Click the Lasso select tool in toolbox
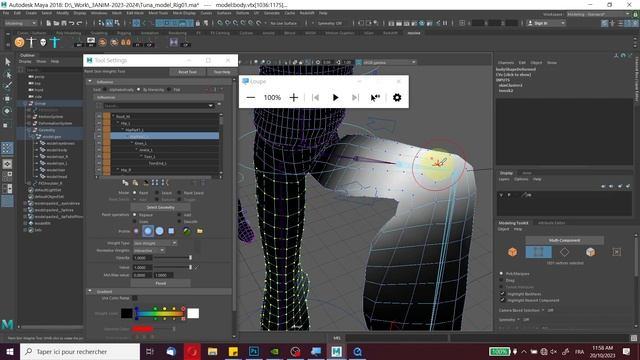 tap(8, 75)
